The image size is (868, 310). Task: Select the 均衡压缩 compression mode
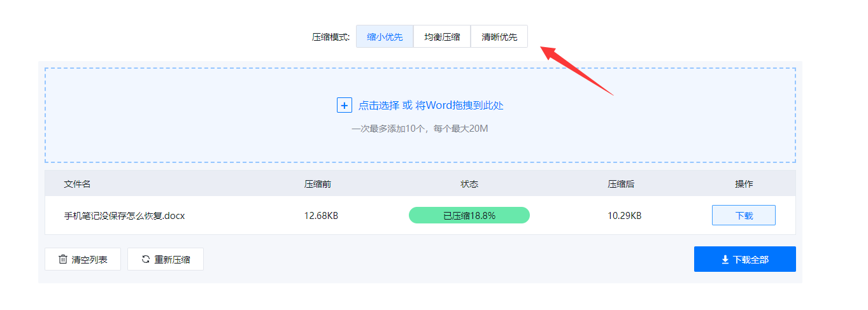(x=442, y=37)
